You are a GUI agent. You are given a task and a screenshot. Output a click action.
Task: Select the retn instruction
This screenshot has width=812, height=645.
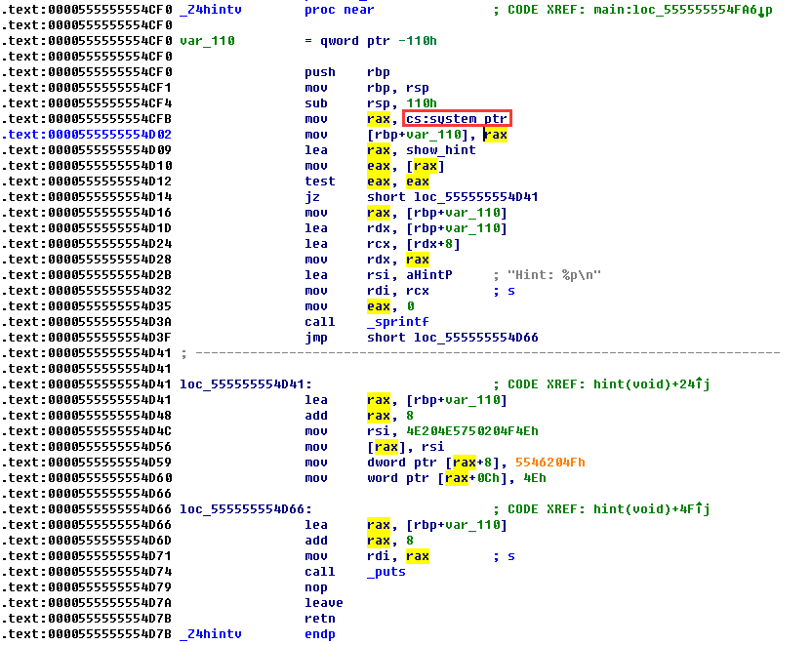(320, 619)
